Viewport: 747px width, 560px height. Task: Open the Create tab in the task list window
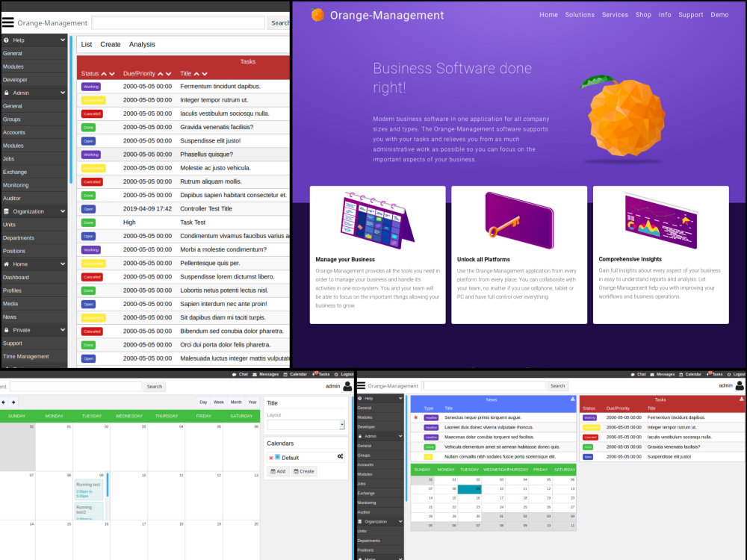[x=111, y=44]
